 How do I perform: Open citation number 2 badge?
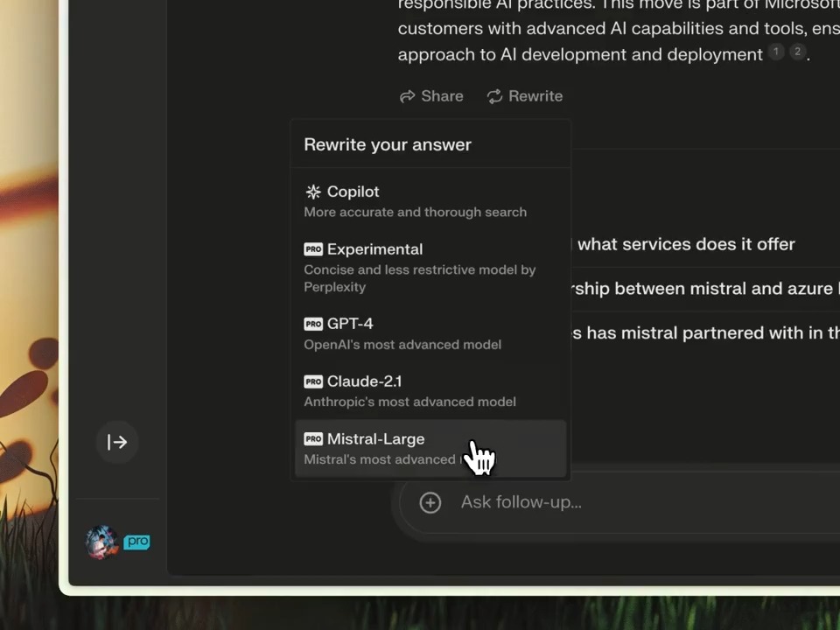tap(796, 52)
